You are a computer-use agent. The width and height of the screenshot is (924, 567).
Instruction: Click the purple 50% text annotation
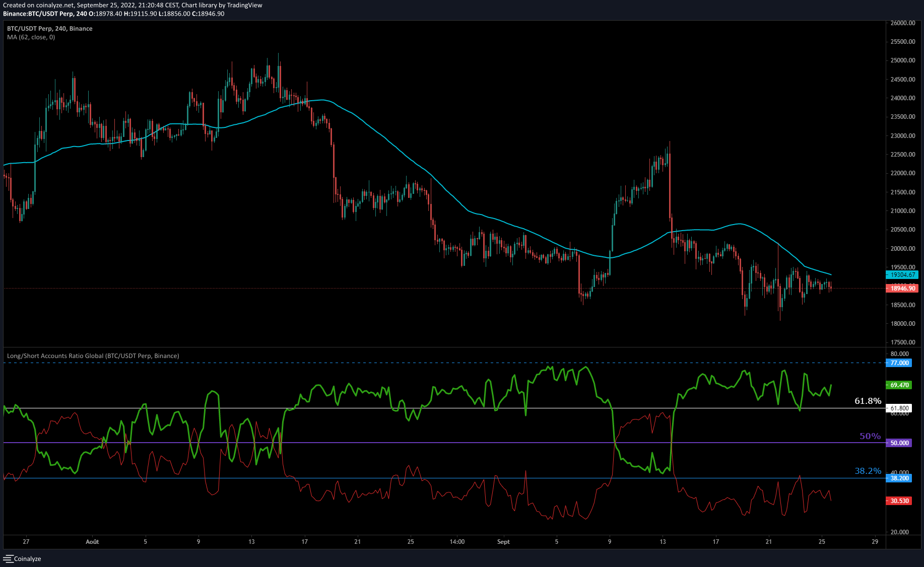coord(870,436)
